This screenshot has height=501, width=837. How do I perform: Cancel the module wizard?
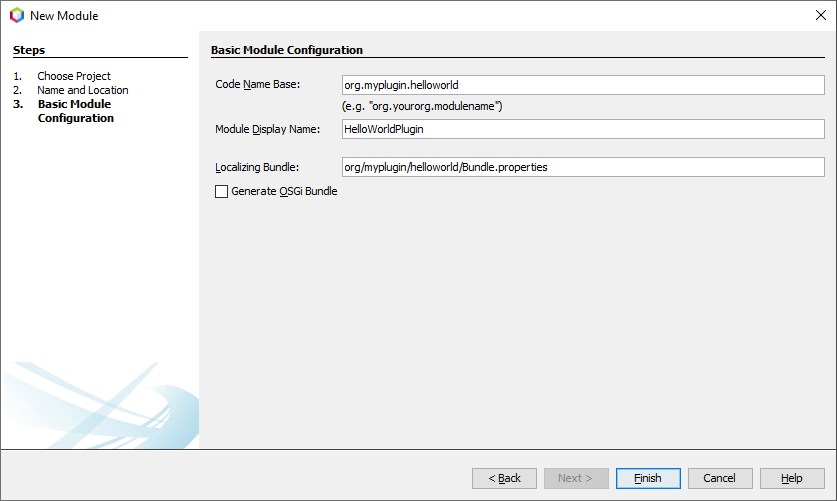click(x=720, y=478)
